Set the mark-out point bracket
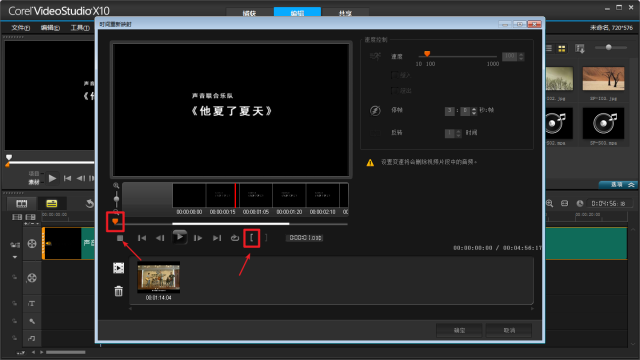Screen dimensions: 640x360 point(266,238)
